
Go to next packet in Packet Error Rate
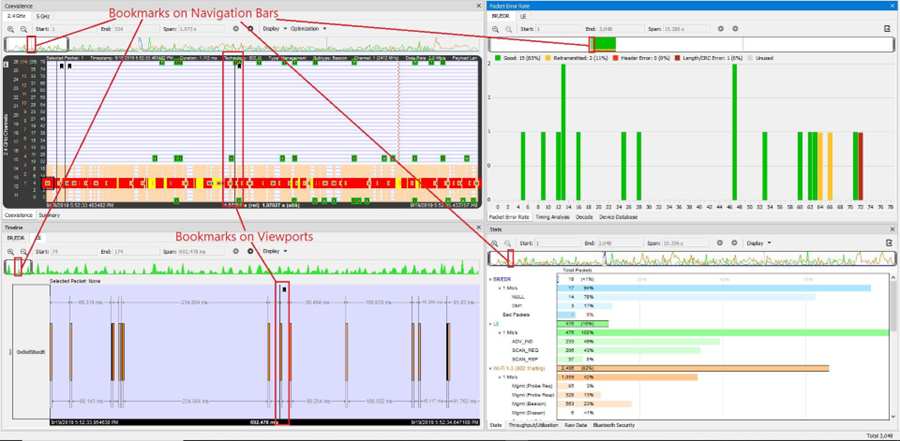[x=735, y=28]
